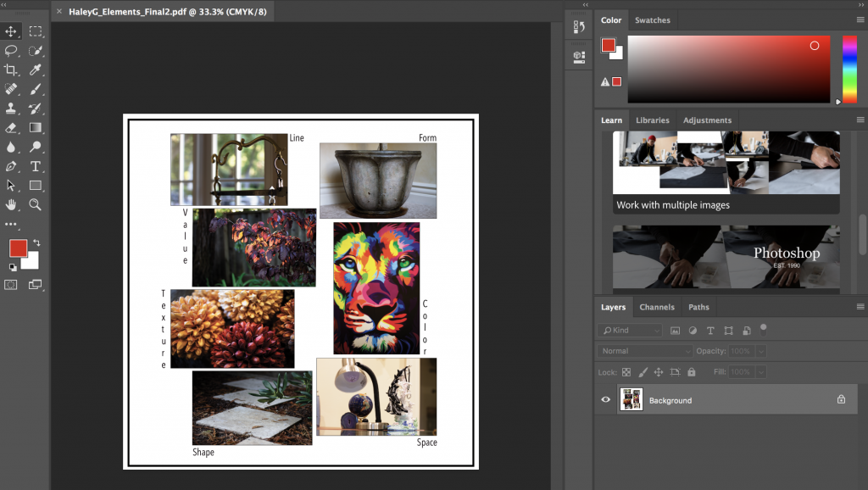Activate the Zoom tool
The image size is (868, 490).
pos(35,205)
